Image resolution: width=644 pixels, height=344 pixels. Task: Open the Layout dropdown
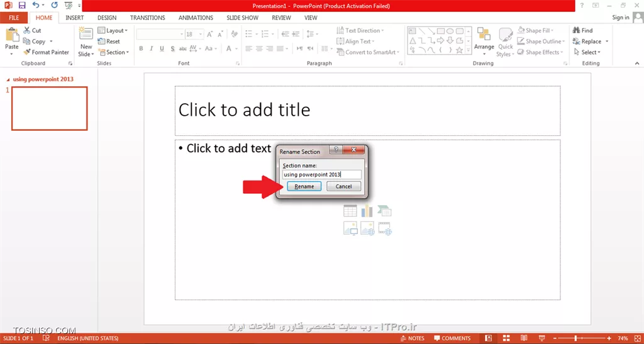coord(113,30)
